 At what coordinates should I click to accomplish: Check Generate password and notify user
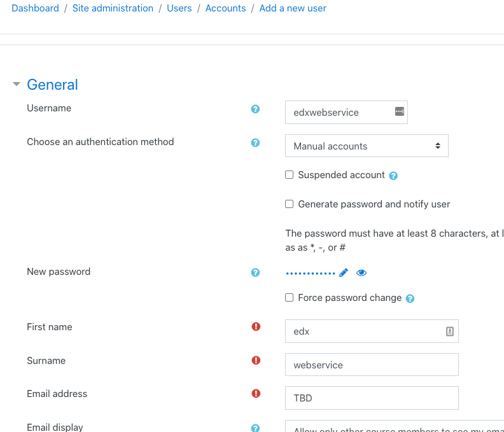coord(290,204)
